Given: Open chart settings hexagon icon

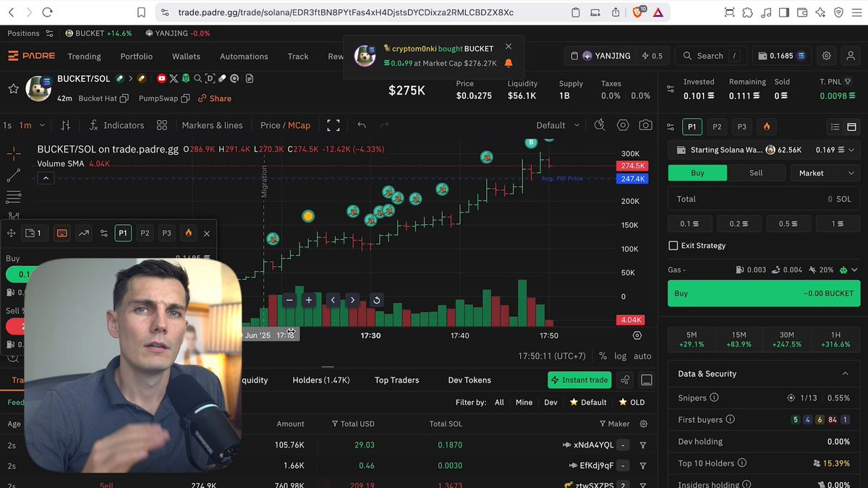Looking at the screenshot, I should tap(623, 125).
